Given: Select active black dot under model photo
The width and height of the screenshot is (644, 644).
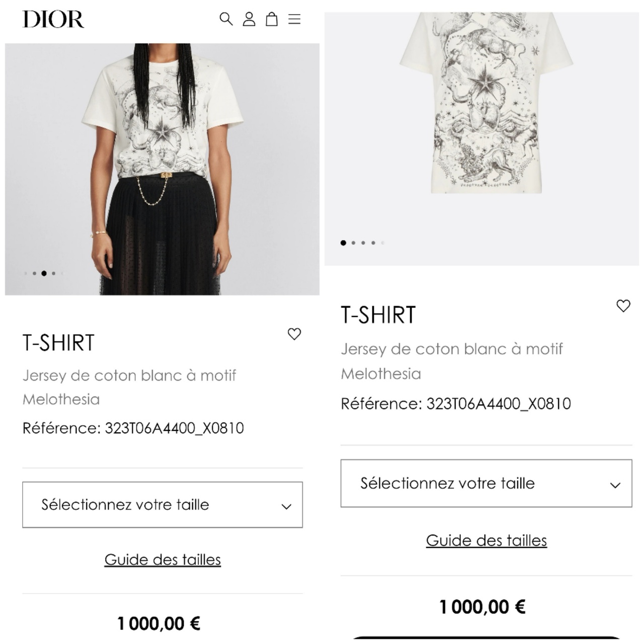Looking at the screenshot, I should [44, 274].
